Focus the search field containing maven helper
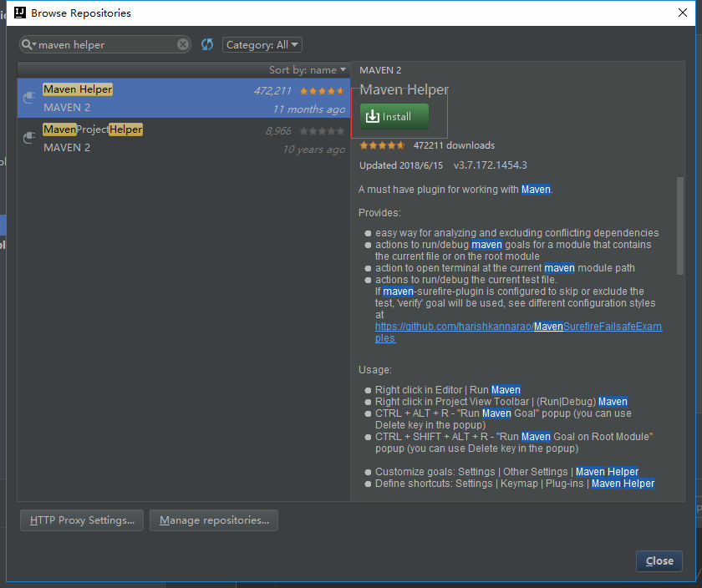Image resolution: width=702 pixels, height=588 pixels. (105, 45)
